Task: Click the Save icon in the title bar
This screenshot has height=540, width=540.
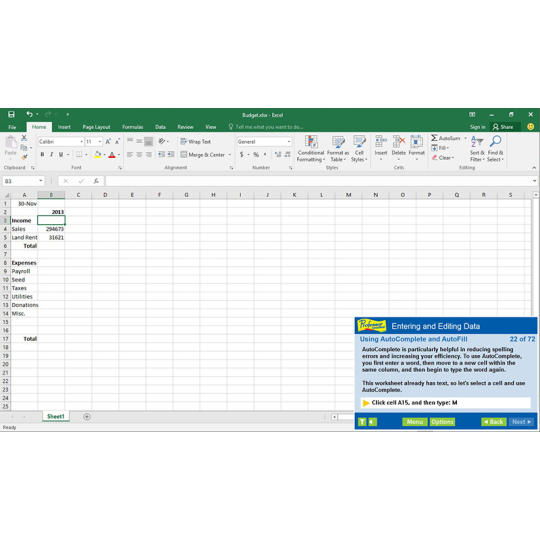Action: [x=11, y=114]
